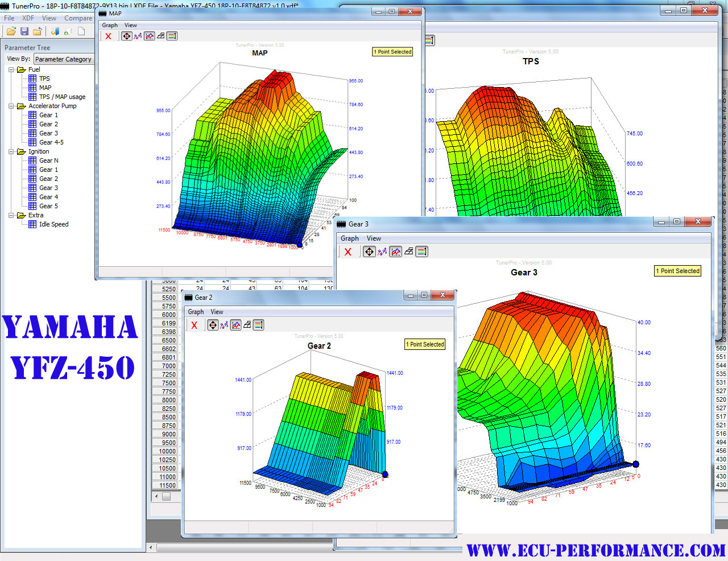Image resolution: width=728 pixels, height=561 pixels.
Task: Click the blank page icon in main toolbar
Action: pyautogui.click(x=81, y=31)
